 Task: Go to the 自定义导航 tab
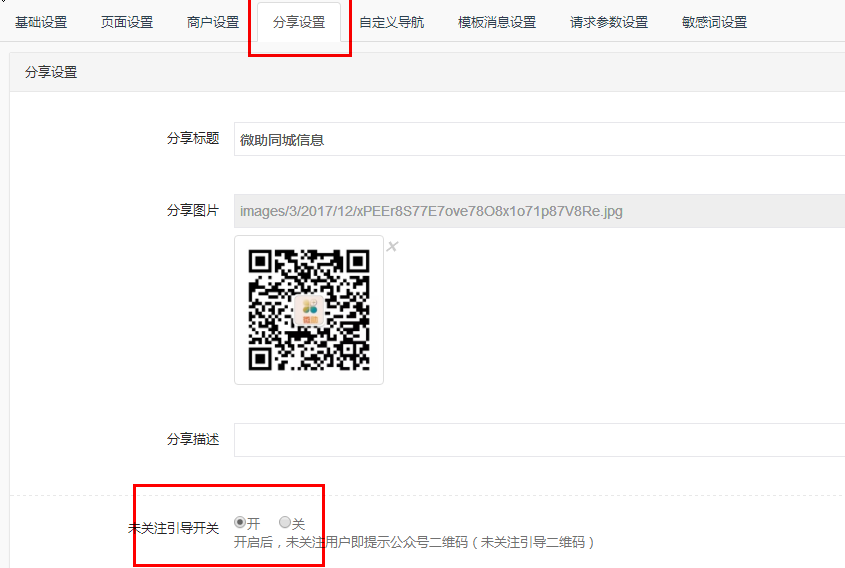[392, 22]
